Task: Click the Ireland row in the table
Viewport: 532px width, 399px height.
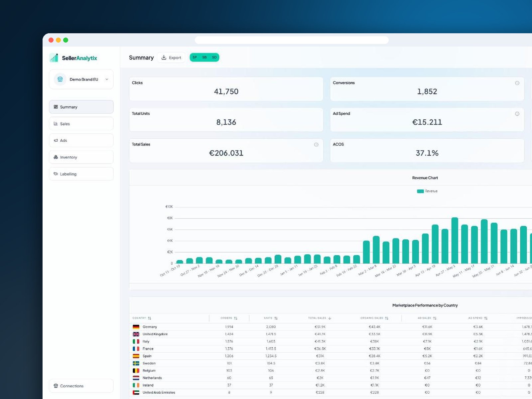Action: point(331,385)
